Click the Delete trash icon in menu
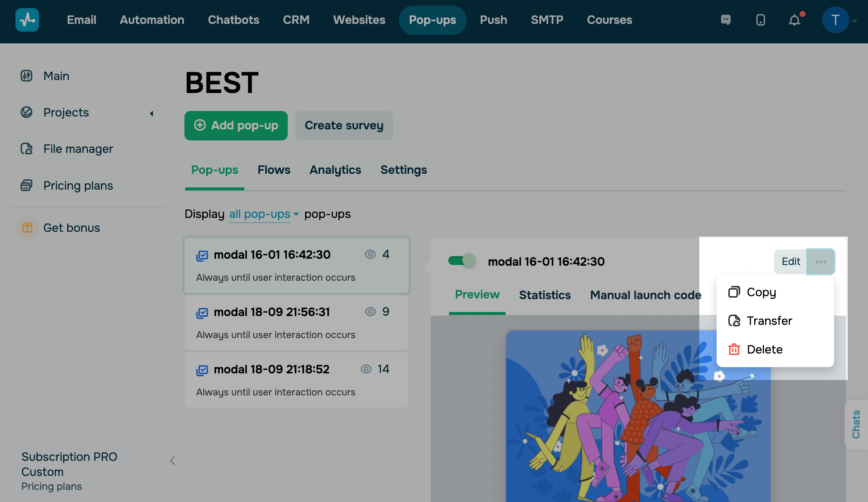Image resolution: width=868 pixels, height=502 pixels. click(734, 349)
